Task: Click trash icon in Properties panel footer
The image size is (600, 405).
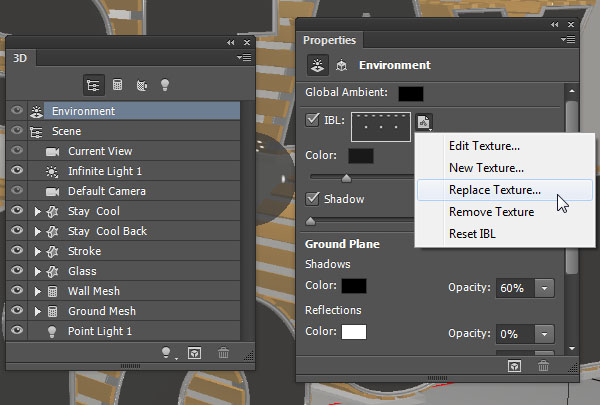Action: (543, 366)
